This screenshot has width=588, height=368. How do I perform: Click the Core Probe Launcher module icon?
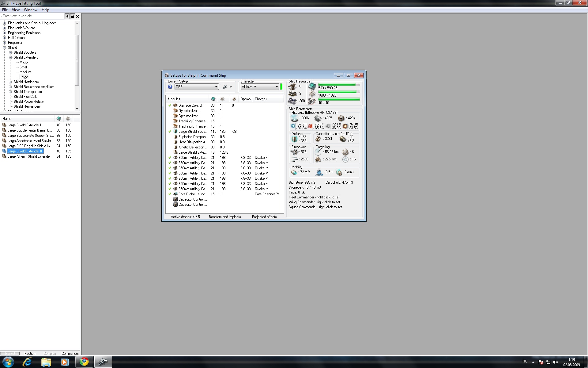(x=175, y=194)
